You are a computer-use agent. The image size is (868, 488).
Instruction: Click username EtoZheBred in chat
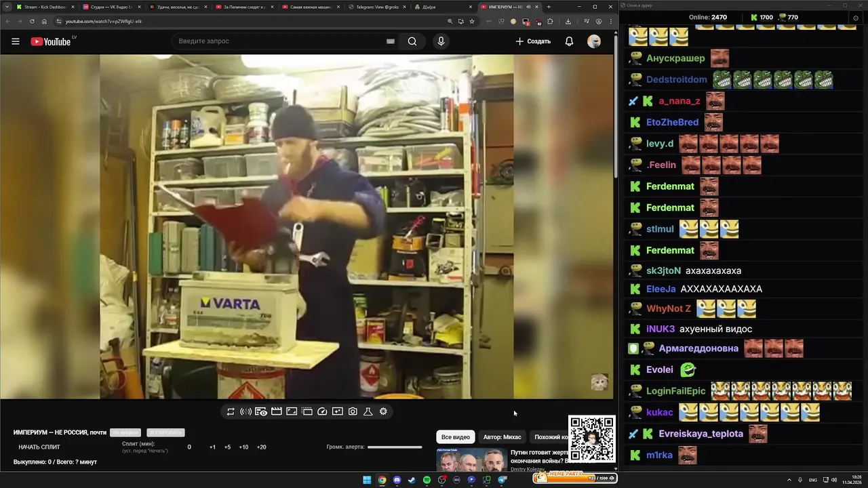672,122
